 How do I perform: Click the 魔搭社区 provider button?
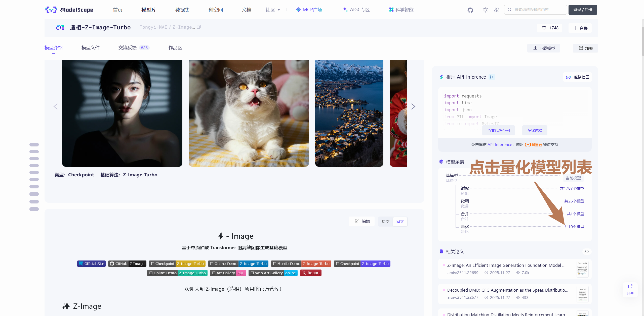coord(577,77)
